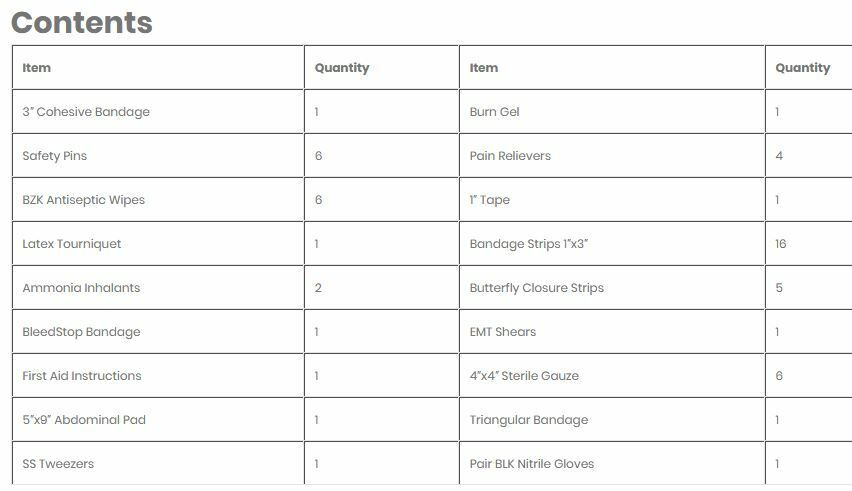Select BZK Antiseptic Wipes entry

(84, 200)
